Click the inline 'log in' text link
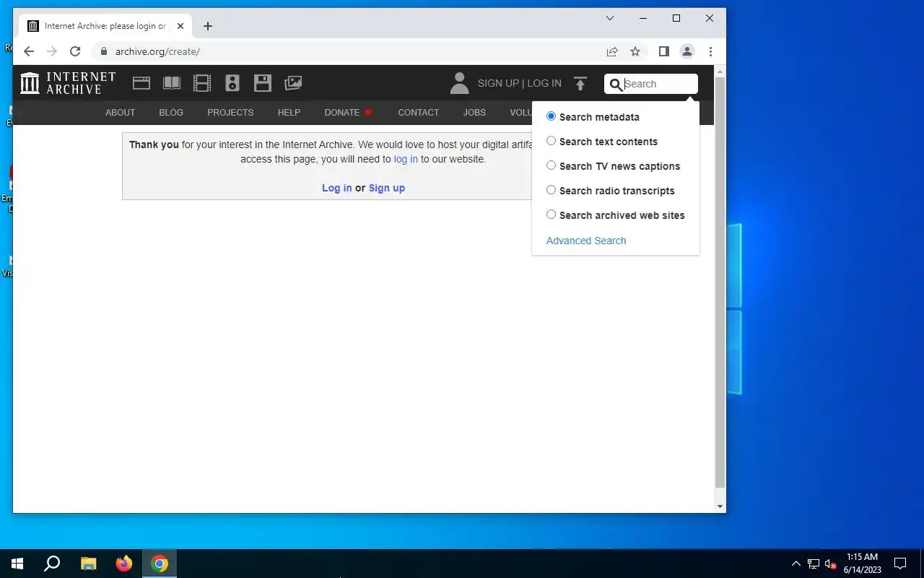 coord(406,159)
